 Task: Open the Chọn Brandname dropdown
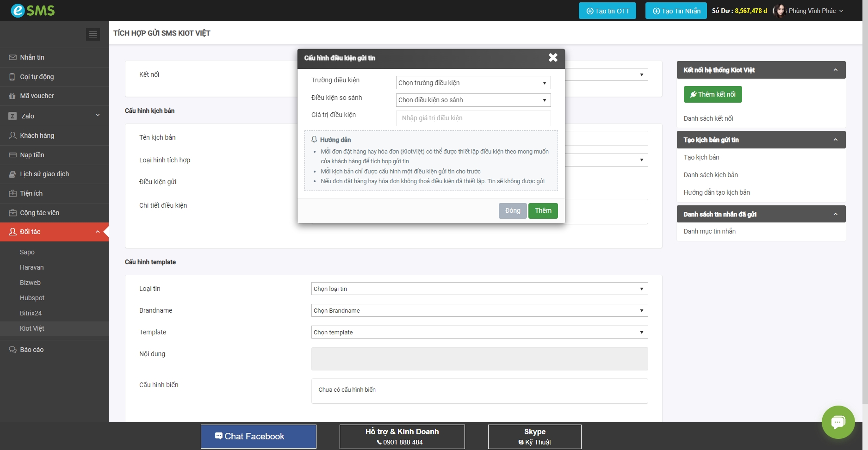click(x=479, y=310)
